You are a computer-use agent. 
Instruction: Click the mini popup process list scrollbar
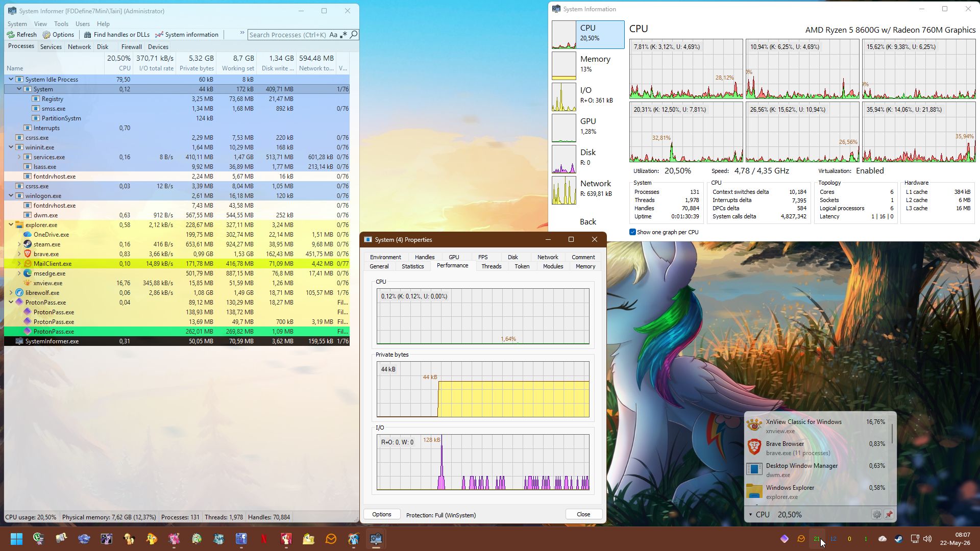coord(892,434)
